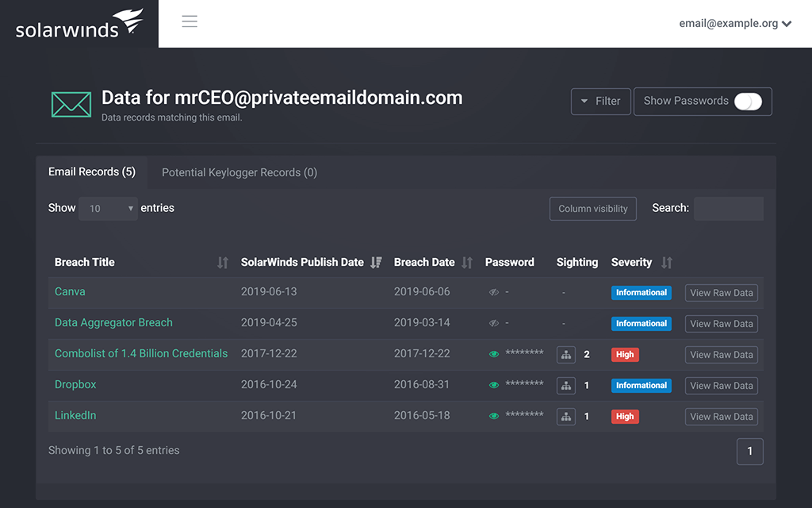812x508 pixels.
Task: Open the LinkedIn breach link
Action: tap(75, 416)
